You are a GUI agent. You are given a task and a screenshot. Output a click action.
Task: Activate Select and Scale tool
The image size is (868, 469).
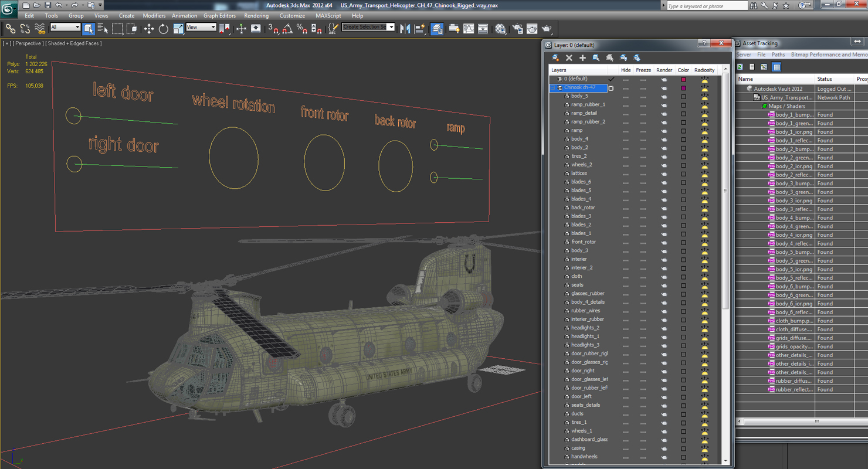coord(178,28)
